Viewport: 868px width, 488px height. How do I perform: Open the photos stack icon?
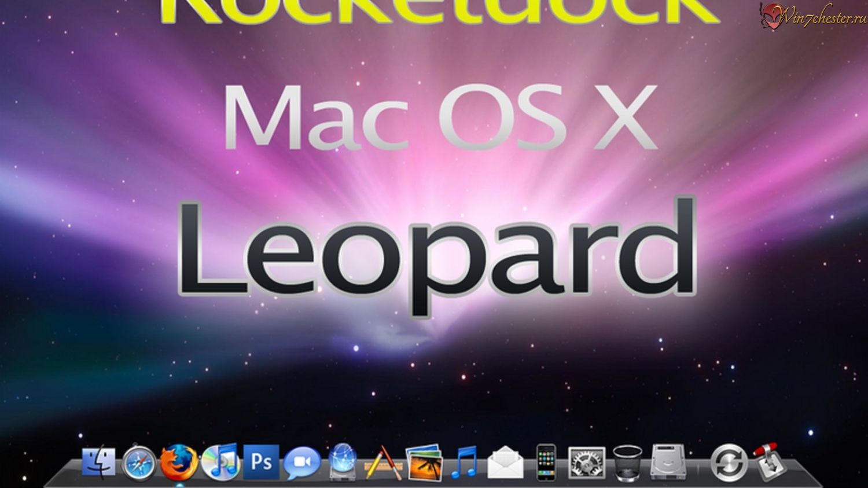tap(424, 463)
